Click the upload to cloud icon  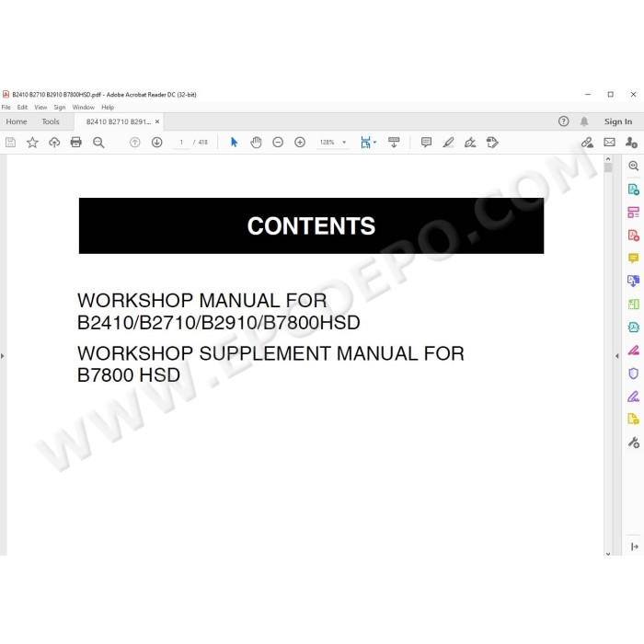pyautogui.click(x=54, y=143)
